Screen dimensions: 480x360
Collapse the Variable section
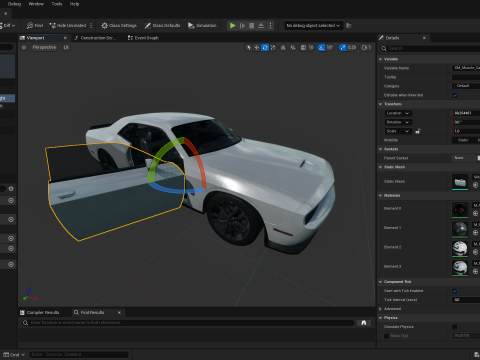380,59
